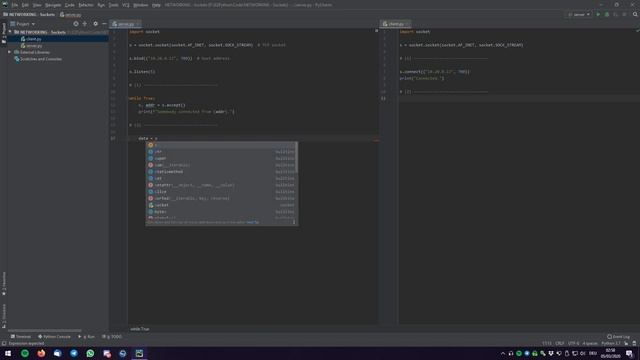
Task: Open the VCS menu
Action: pyautogui.click(x=126, y=5)
